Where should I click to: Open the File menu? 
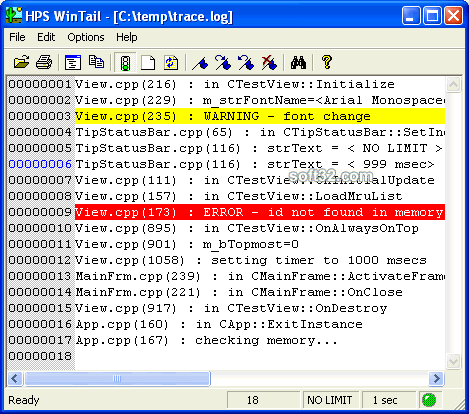(x=17, y=37)
